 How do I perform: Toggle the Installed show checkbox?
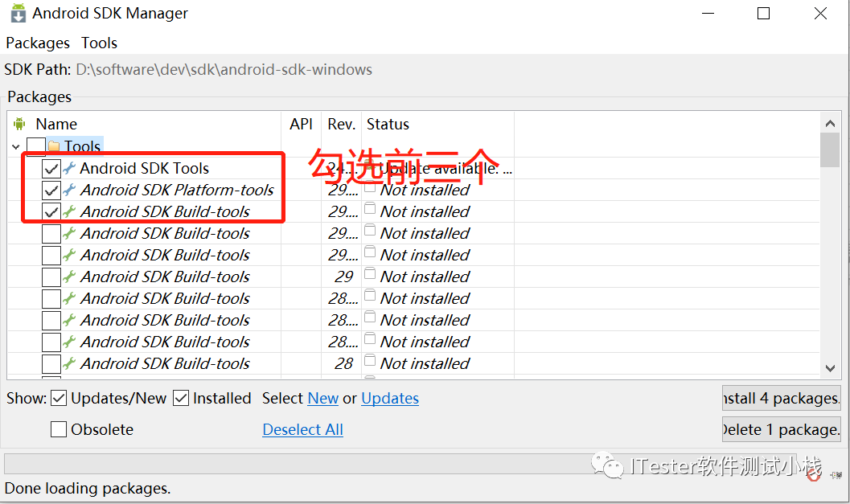pyautogui.click(x=180, y=399)
